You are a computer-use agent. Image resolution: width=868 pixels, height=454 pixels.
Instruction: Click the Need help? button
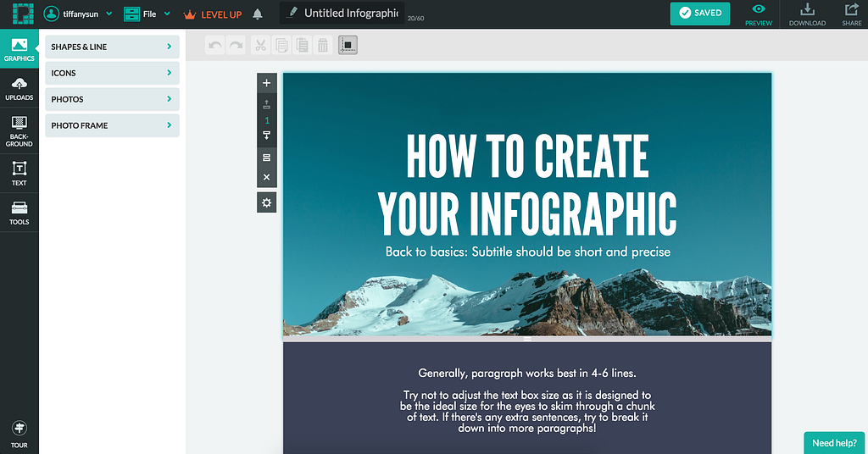834,443
